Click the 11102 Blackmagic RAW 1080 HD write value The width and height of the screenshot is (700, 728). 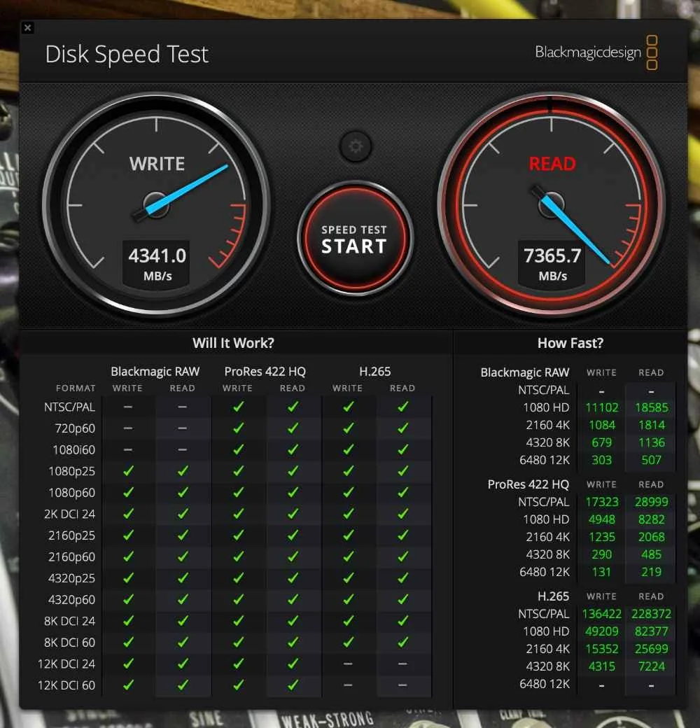(x=601, y=407)
